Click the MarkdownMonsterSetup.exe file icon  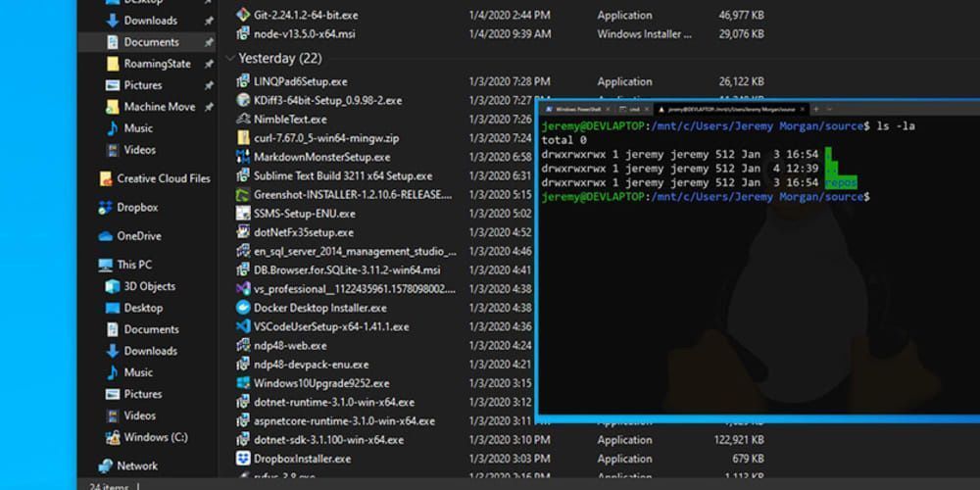point(243,157)
